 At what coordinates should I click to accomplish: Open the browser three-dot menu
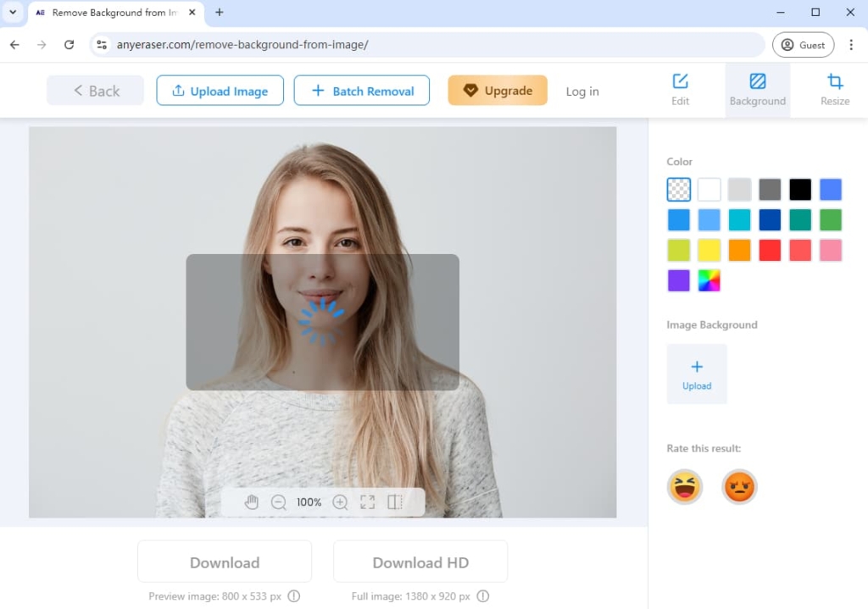coord(851,44)
